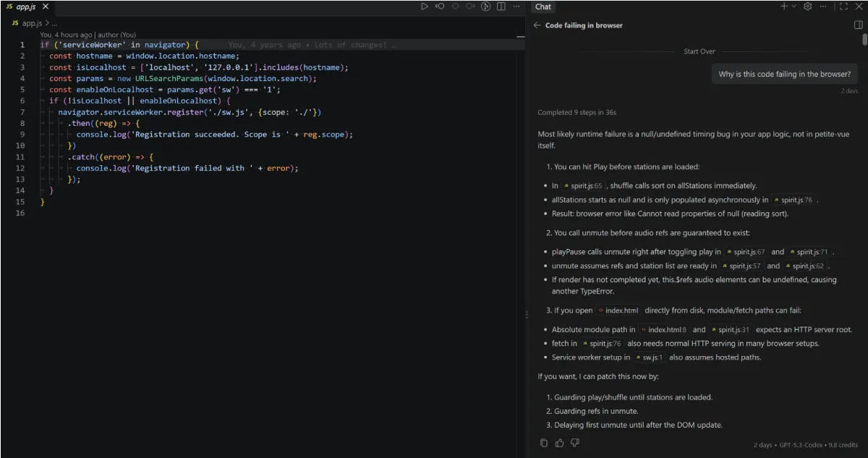Run the app.js file with the play icon
The height and width of the screenshot is (458, 868).
point(425,7)
